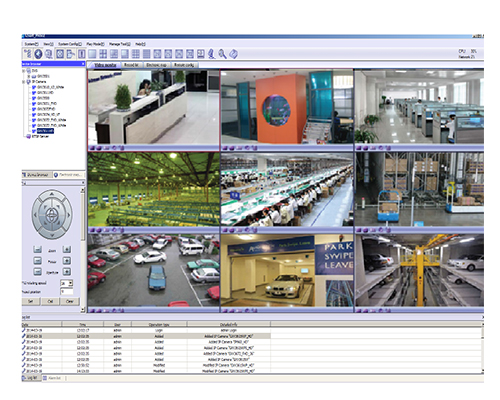This screenshot has height=400, width=500.
Task: Select the single-window view layout icon
Action: [92, 54]
